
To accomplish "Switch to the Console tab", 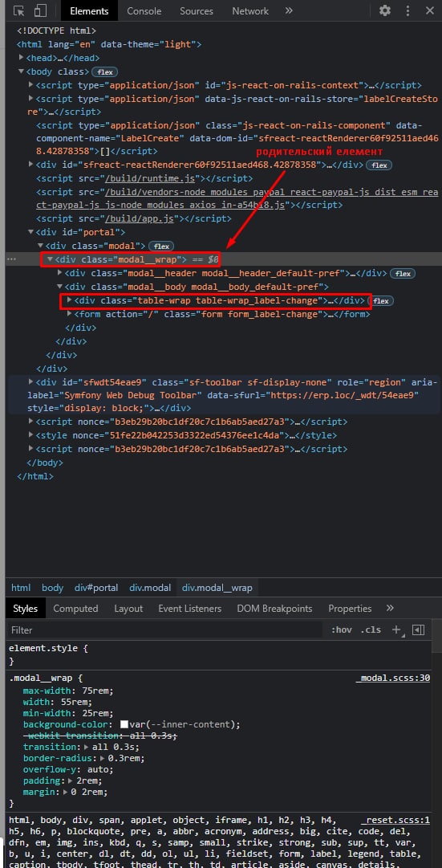I will (x=144, y=11).
